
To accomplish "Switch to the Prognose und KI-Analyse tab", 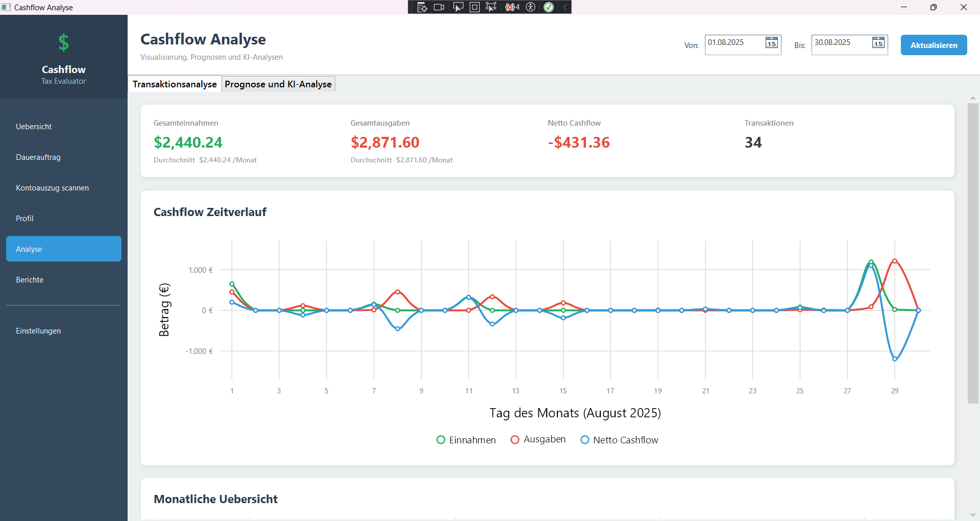I will (x=278, y=84).
